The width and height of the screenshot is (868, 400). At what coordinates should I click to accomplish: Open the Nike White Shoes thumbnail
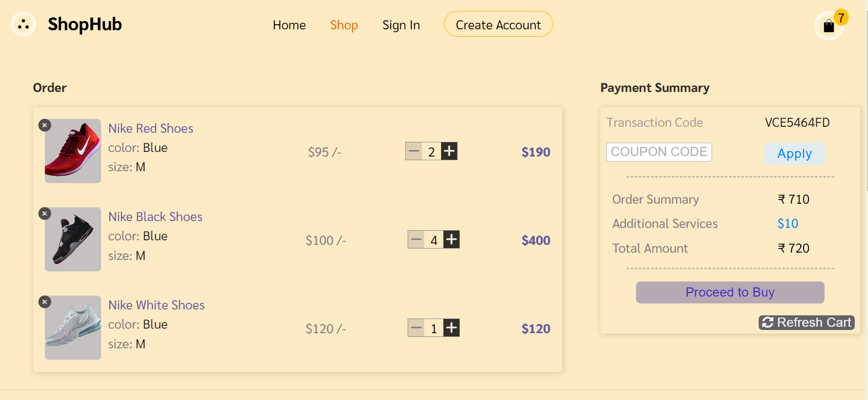point(73,328)
